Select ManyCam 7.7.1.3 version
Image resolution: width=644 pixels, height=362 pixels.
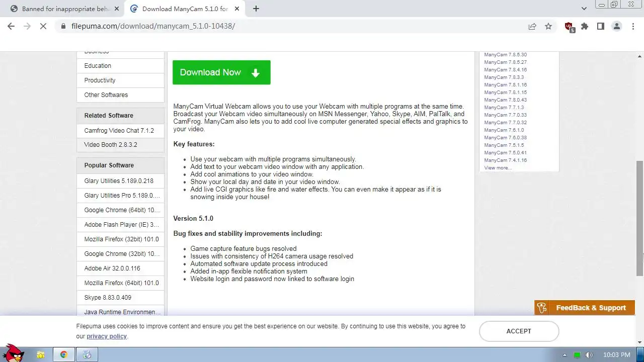[504, 108]
